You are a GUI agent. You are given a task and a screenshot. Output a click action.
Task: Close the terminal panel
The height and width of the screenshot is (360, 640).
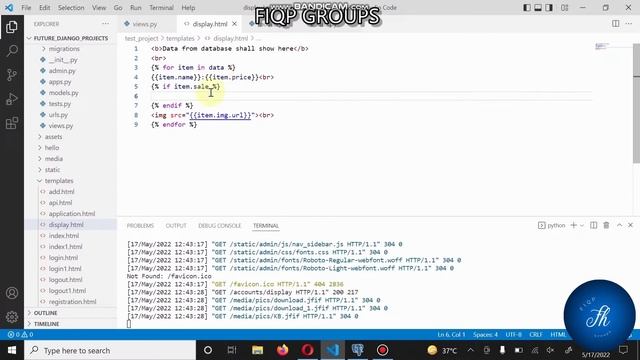coord(630,225)
